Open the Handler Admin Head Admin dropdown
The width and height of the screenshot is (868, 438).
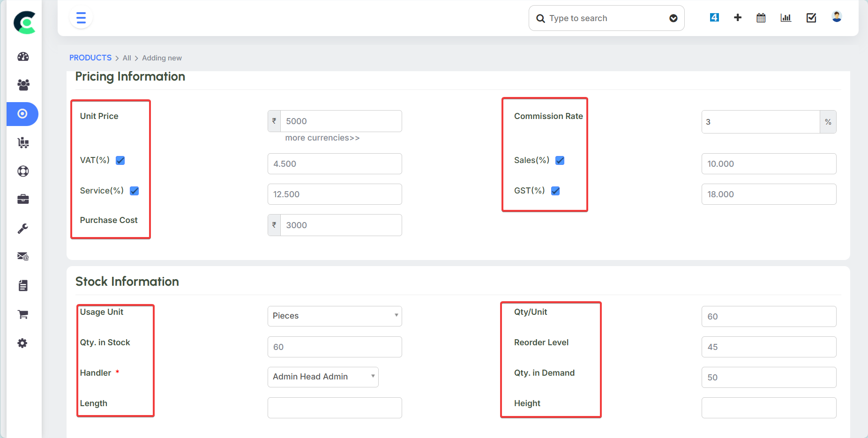click(x=322, y=377)
